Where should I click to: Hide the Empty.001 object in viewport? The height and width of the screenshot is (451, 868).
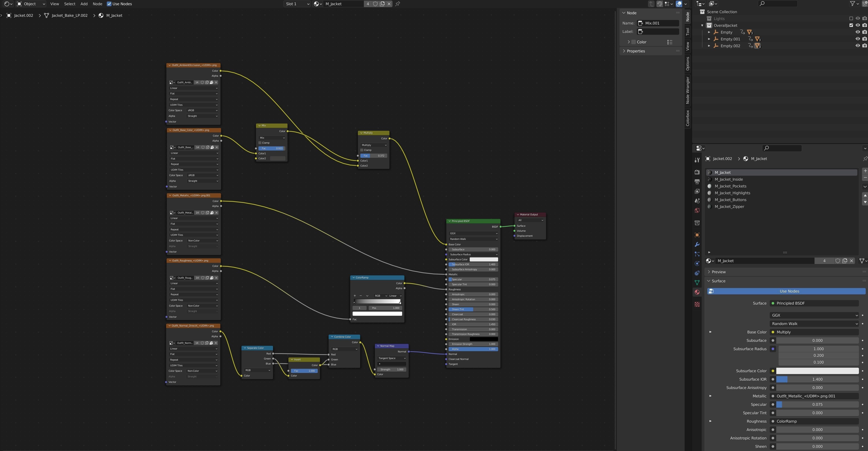pyautogui.click(x=858, y=39)
